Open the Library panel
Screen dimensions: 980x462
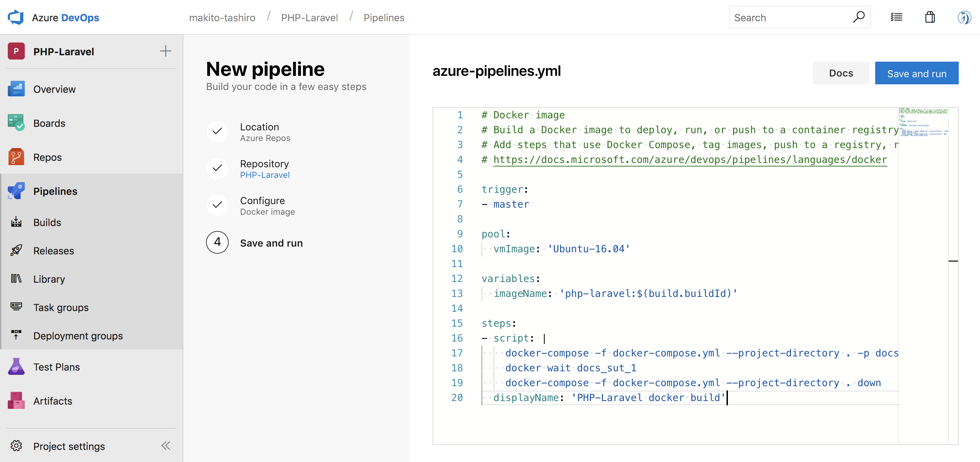tap(49, 278)
